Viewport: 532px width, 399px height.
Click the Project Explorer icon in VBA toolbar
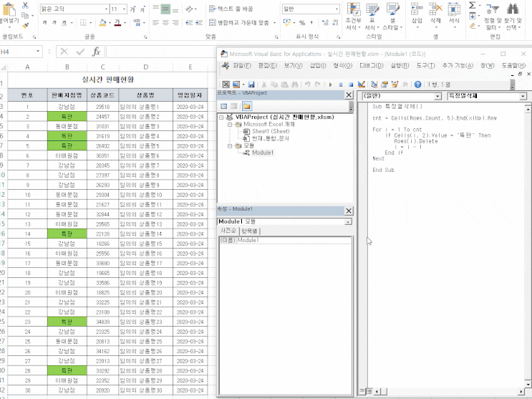coord(374,85)
